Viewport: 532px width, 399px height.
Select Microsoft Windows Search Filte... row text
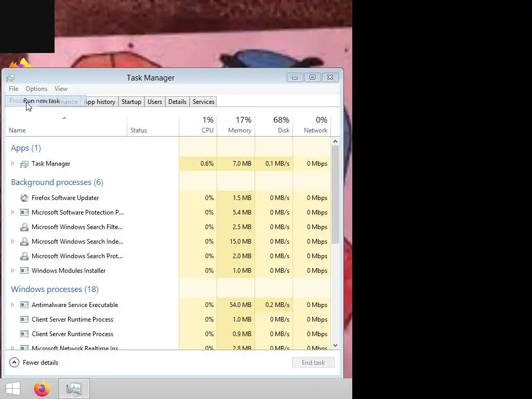click(77, 227)
